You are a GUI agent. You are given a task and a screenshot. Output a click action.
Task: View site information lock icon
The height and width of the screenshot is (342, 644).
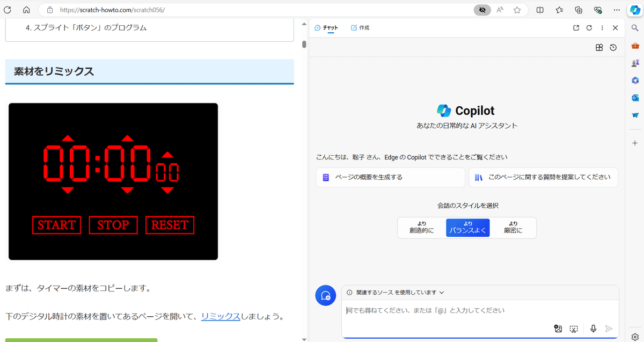[x=50, y=10]
